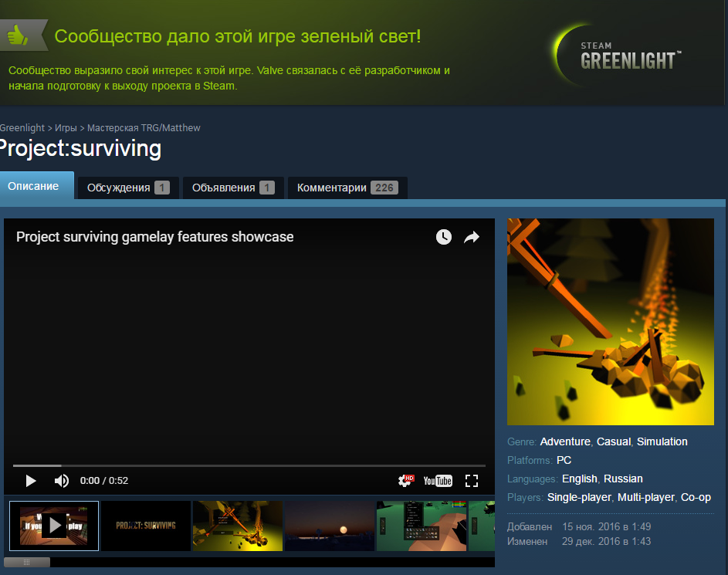
Task: Click the PC platform text
Action: pyautogui.click(x=564, y=460)
